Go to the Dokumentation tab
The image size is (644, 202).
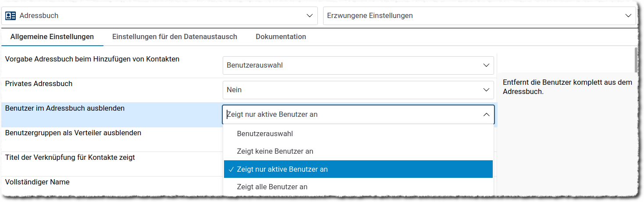coord(281,37)
